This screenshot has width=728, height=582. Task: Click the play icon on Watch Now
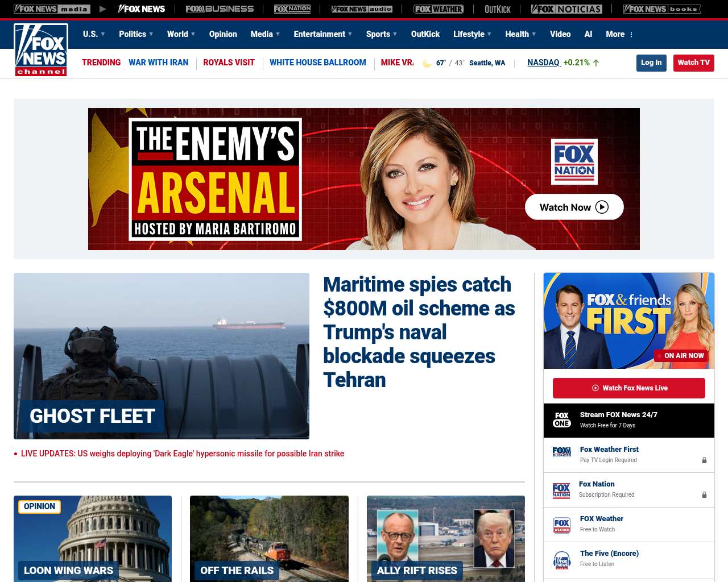coord(602,207)
